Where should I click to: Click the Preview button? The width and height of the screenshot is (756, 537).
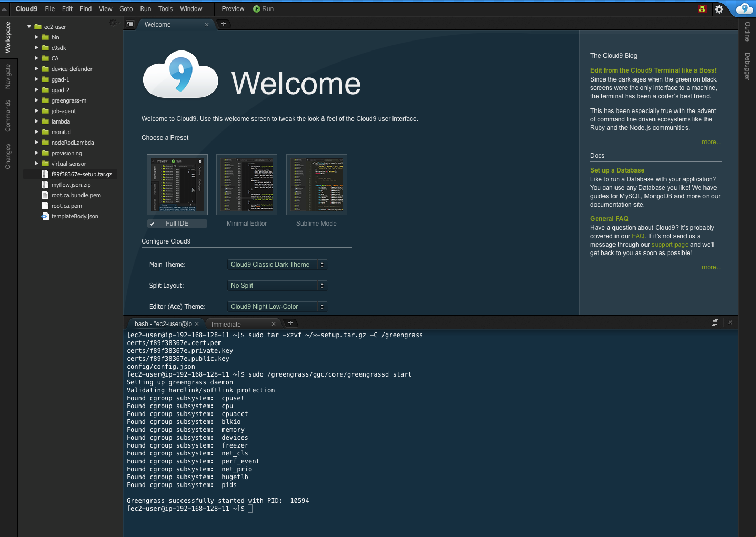(x=233, y=9)
